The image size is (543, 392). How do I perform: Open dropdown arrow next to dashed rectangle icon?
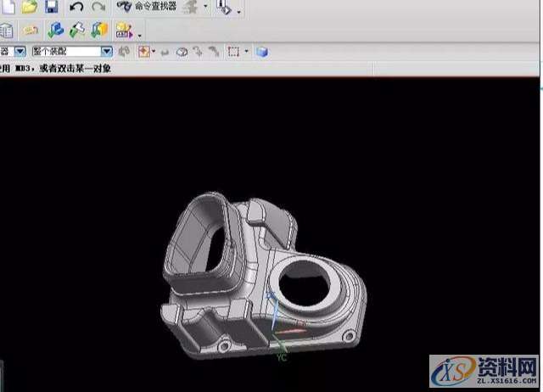(247, 52)
